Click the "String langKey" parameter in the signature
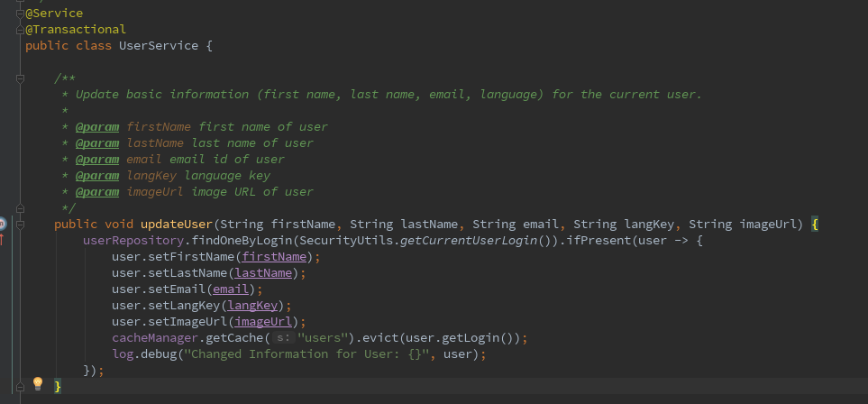Screen dimensions: 868x404 (x=624, y=225)
